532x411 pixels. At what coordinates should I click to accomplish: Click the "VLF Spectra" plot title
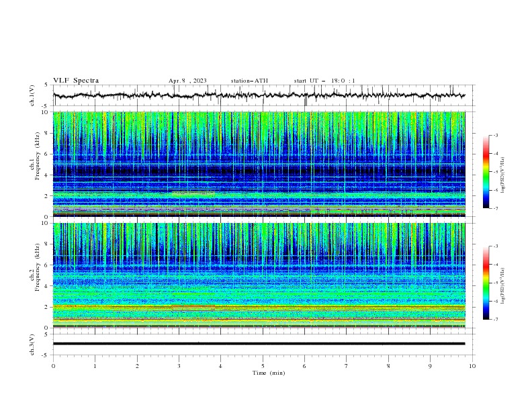(76, 81)
